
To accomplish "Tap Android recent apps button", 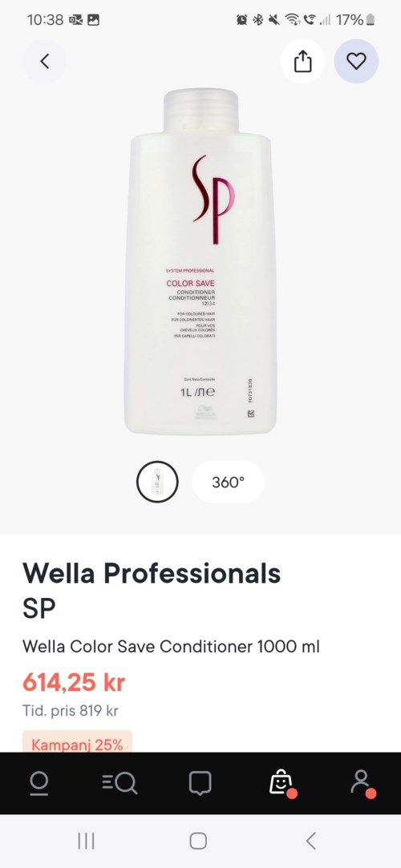I will click(86, 841).
